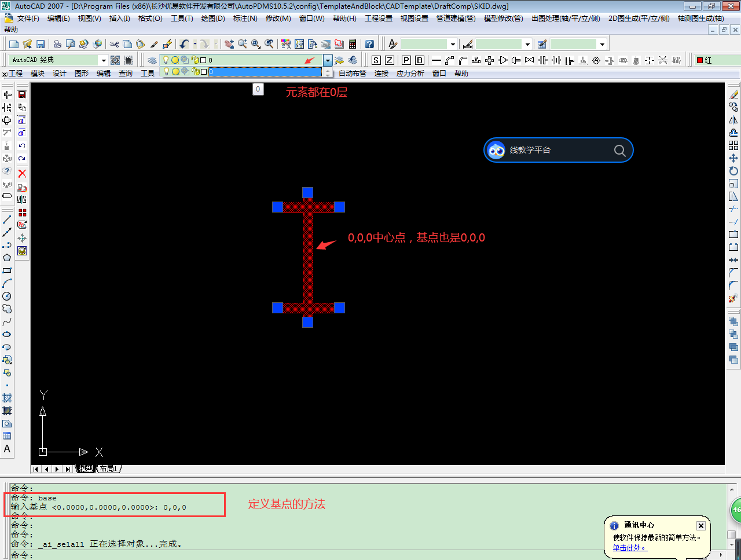Screen dimensions: 741x560
Task: Open the 工程设置 menu
Action: (x=379, y=19)
